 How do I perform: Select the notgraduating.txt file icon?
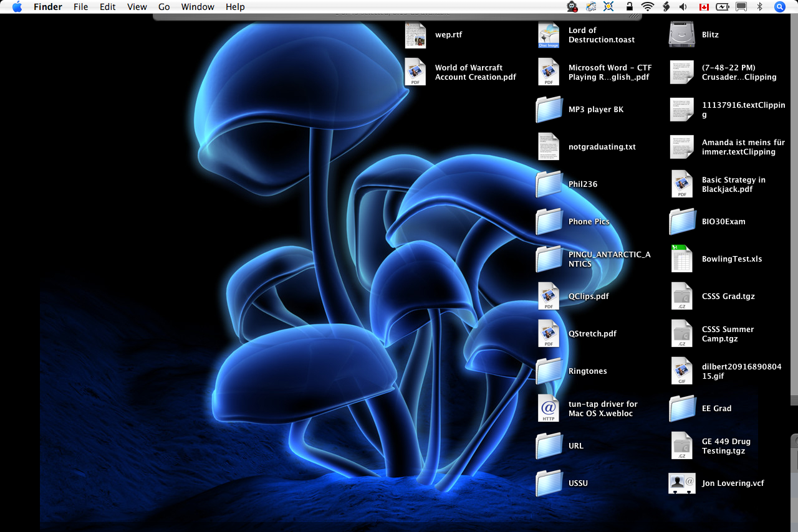coord(549,147)
